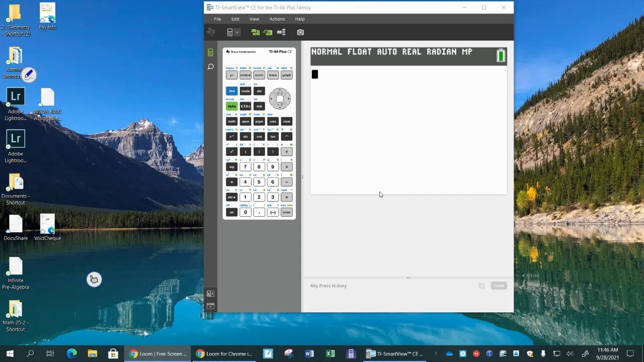
Task: Click the calculator stat key
Action: 259,106
